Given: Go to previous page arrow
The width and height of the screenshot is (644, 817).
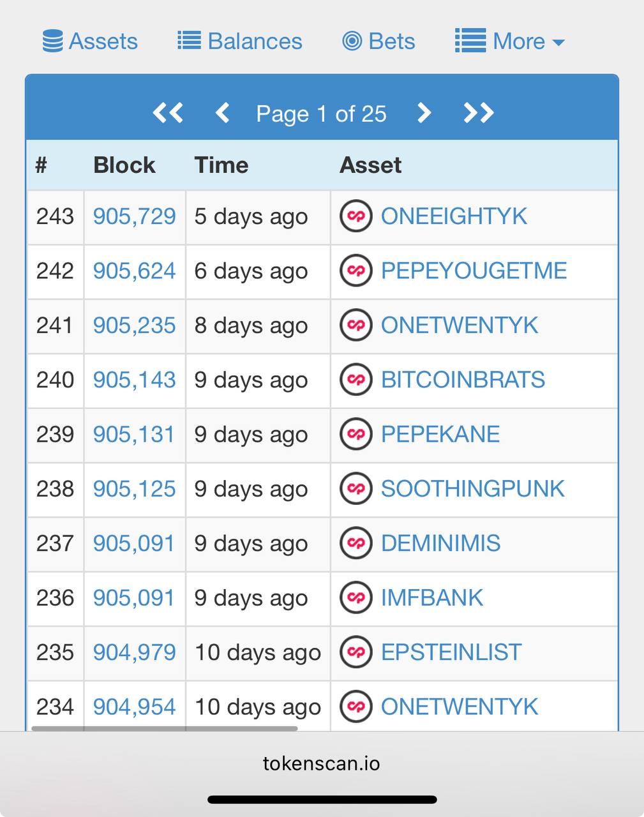Looking at the screenshot, I should [x=222, y=113].
